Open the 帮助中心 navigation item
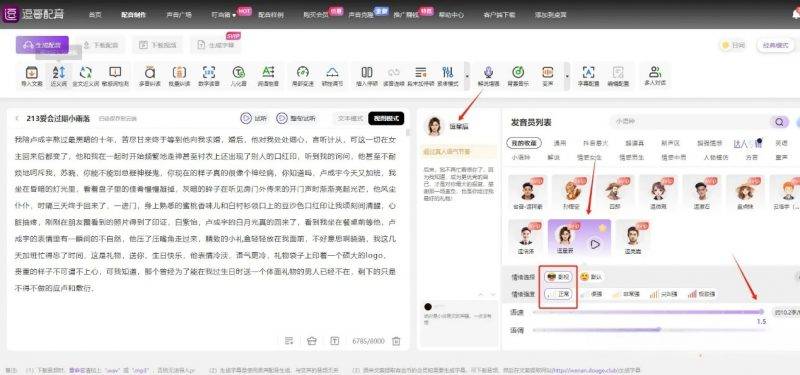This screenshot has width=800, height=375. (451, 15)
